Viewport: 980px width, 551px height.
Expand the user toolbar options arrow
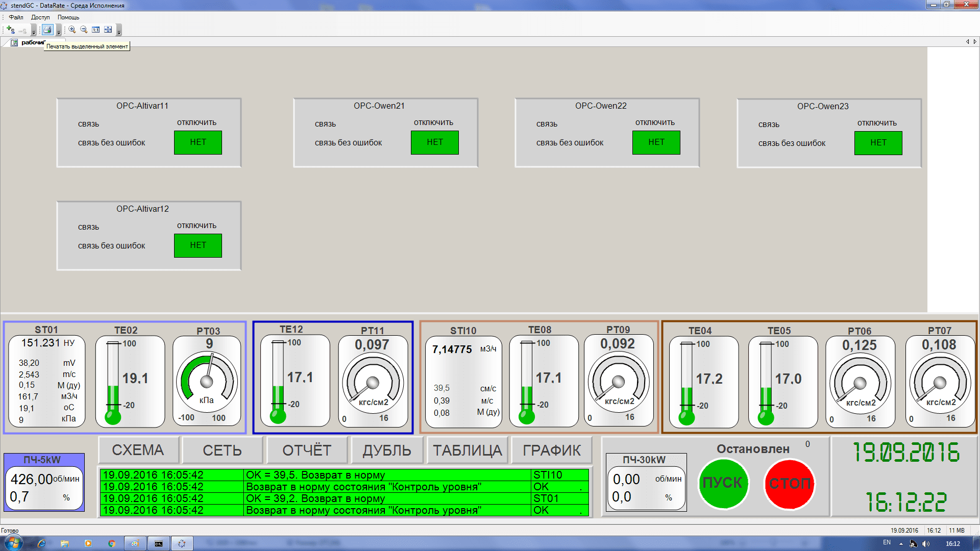coord(34,32)
